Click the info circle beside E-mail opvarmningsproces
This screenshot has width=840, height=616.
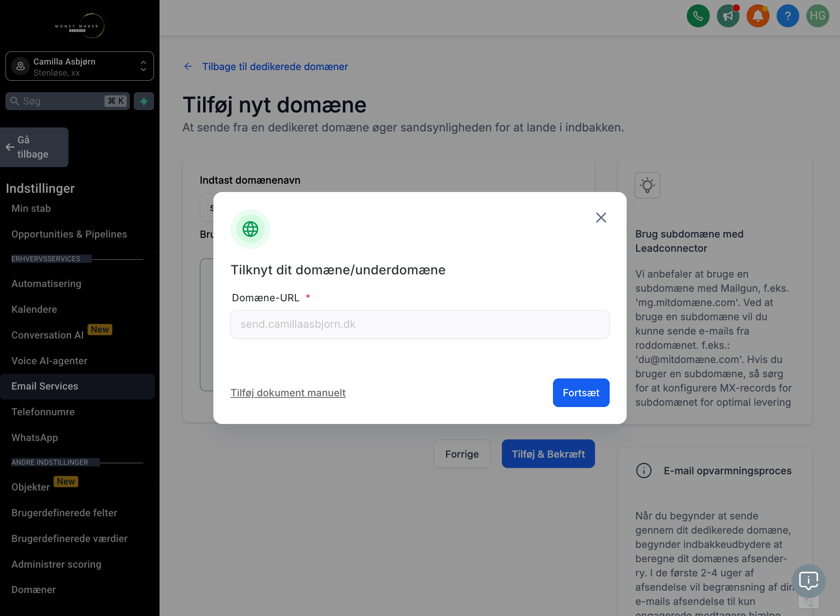point(644,471)
